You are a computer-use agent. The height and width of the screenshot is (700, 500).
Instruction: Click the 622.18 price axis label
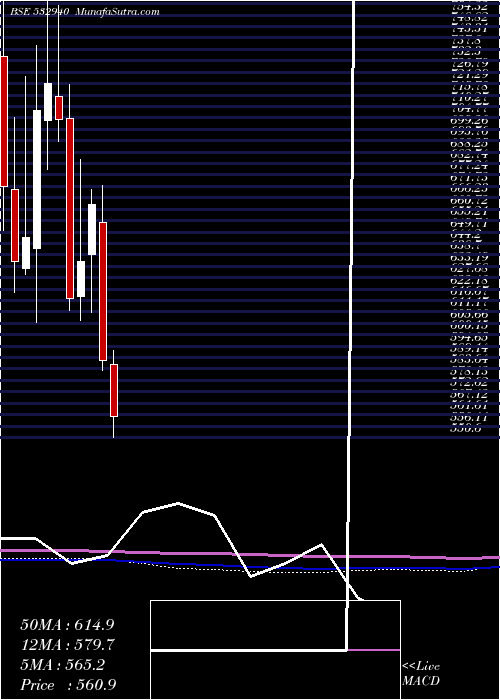coord(470,282)
